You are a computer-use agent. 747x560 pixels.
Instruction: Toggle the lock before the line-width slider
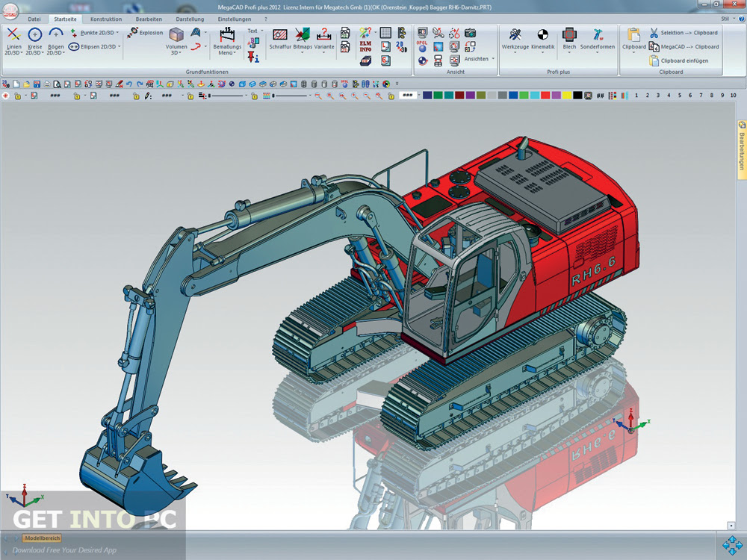[x=190, y=96]
